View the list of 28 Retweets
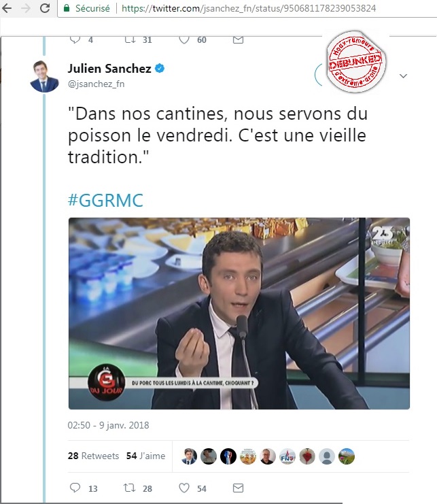This screenshot has width=437, height=504. tap(93, 456)
